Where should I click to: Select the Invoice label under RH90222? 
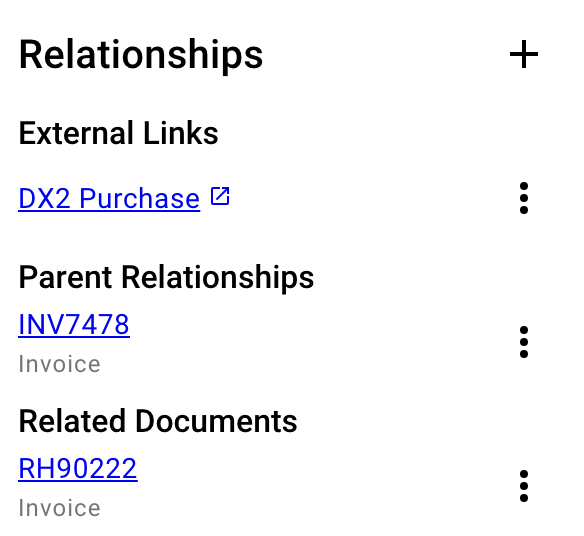pyautogui.click(x=60, y=508)
